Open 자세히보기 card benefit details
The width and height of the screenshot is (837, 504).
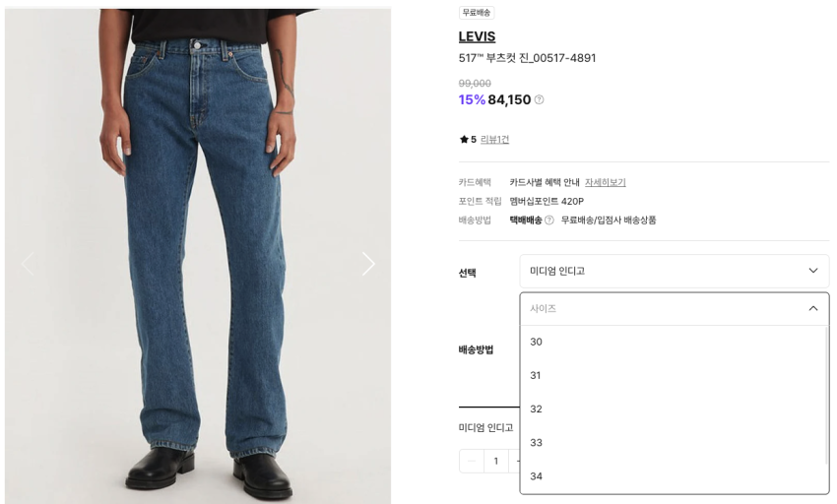pos(606,182)
